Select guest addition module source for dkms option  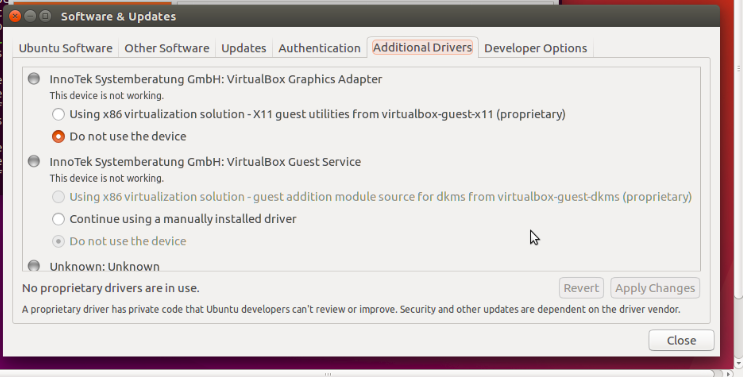tap(58, 197)
